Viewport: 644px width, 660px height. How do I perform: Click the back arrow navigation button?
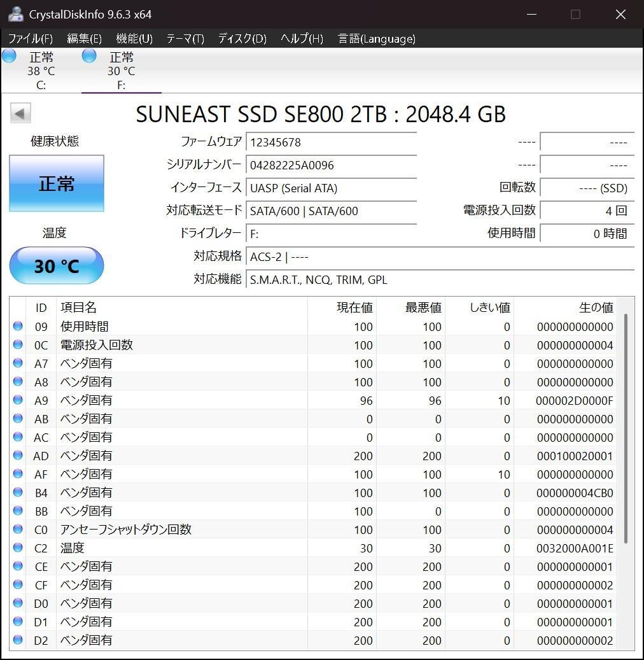point(20,113)
